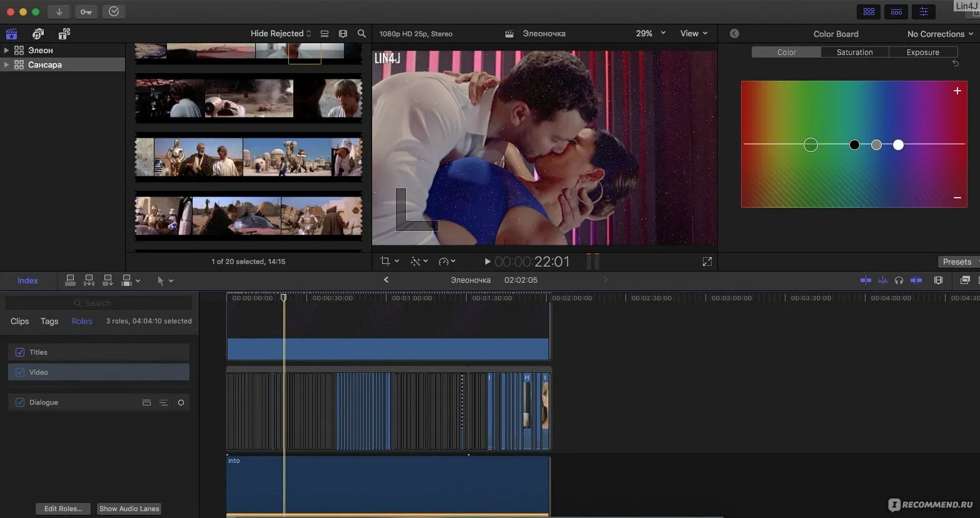Open the Import Media arrow button
Screen dimensions: 980x518
coord(59,12)
